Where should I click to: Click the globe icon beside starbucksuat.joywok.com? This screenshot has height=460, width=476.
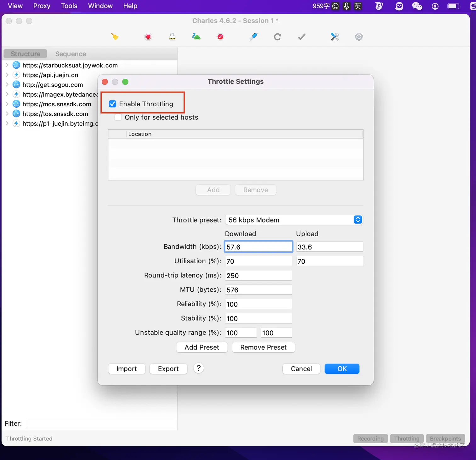tap(16, 65)
